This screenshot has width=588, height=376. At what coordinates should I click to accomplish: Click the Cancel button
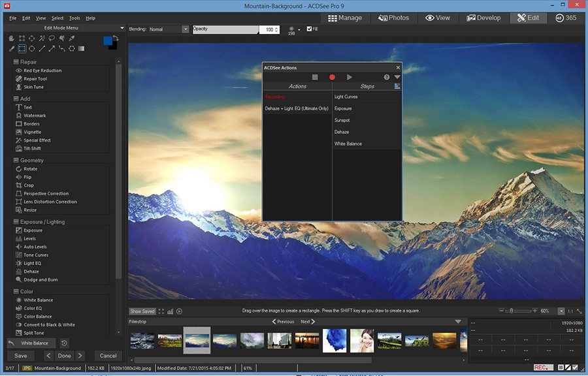point(108,356)
